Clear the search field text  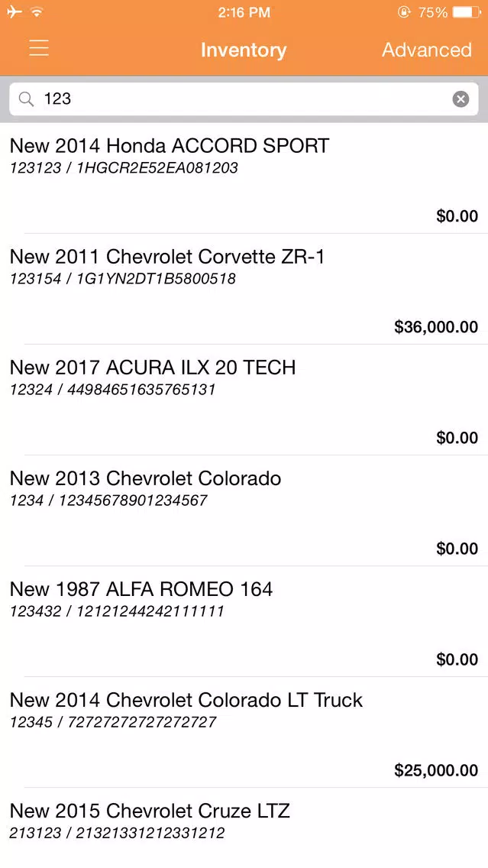pos(461,99)
